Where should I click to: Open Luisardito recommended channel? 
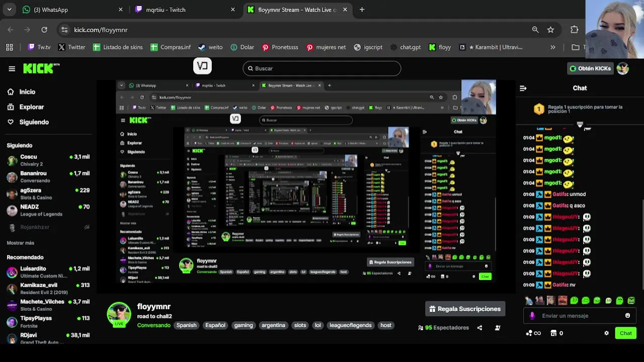(x=48, y=272)
